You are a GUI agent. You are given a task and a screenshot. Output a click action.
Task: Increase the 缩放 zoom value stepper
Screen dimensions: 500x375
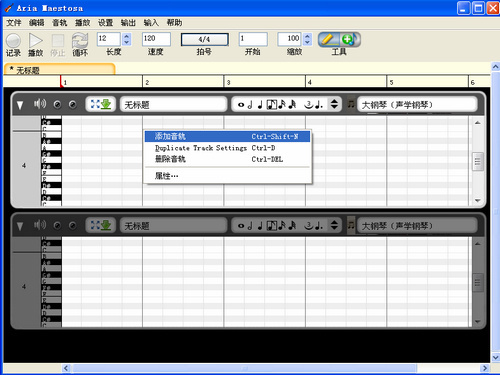[308, 36]
